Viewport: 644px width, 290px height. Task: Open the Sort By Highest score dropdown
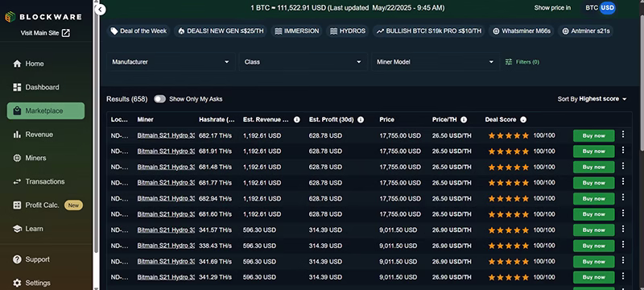(x=592, y=99)
